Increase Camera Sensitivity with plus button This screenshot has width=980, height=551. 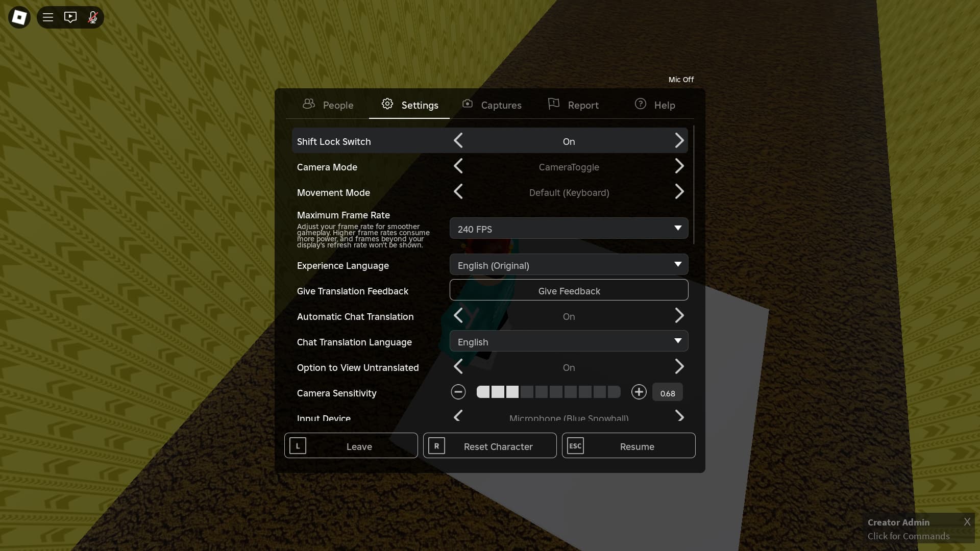point(638,392)
